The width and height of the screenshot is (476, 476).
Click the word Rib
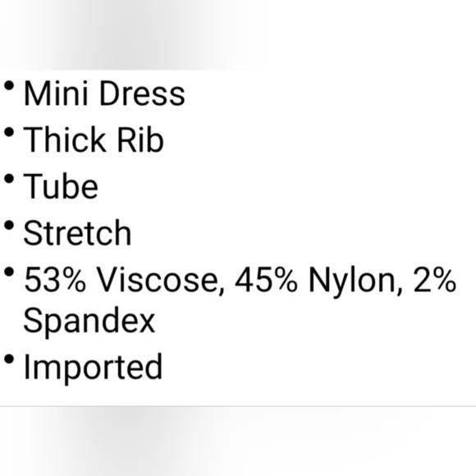140,140
